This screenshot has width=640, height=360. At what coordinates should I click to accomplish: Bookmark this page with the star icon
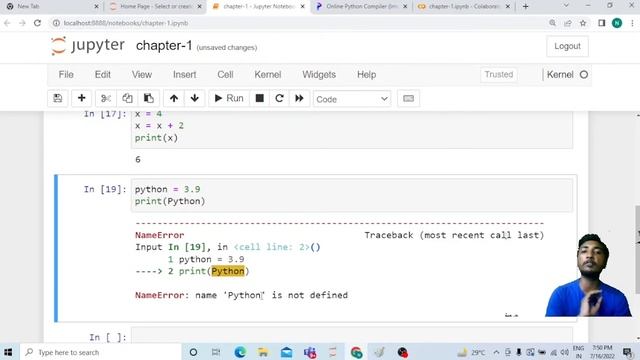pyautogui.click(x=583, y=23)
